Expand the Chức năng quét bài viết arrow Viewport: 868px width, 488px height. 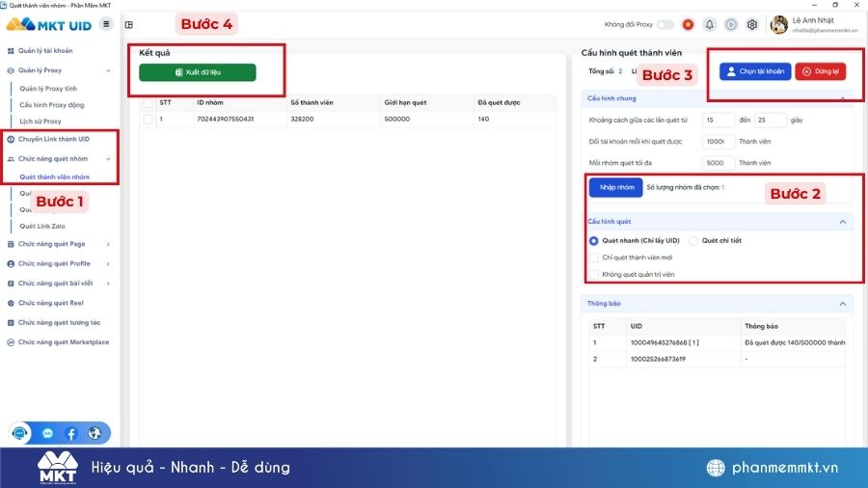click(x=108, y=284)
